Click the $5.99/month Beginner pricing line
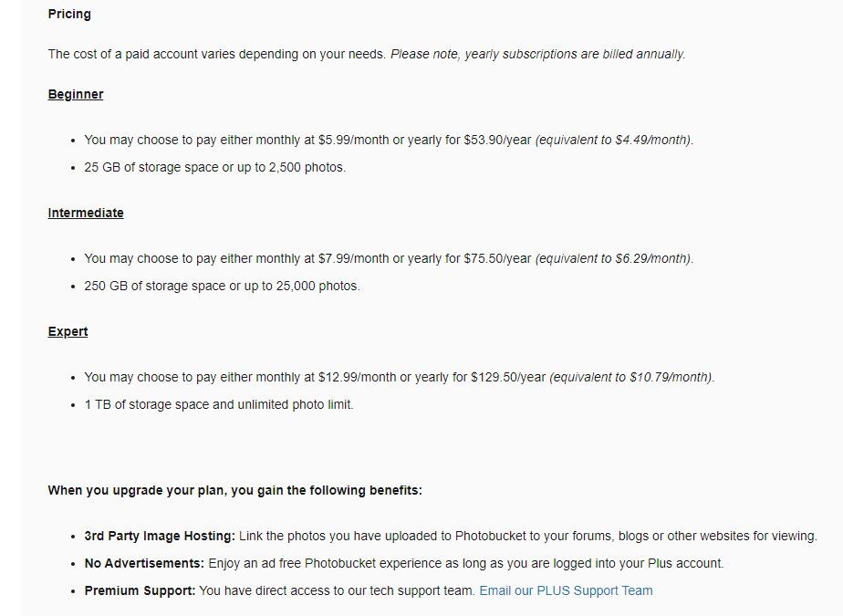The width and height of the screenshot is (843, 616). click(x=307, y=140)
